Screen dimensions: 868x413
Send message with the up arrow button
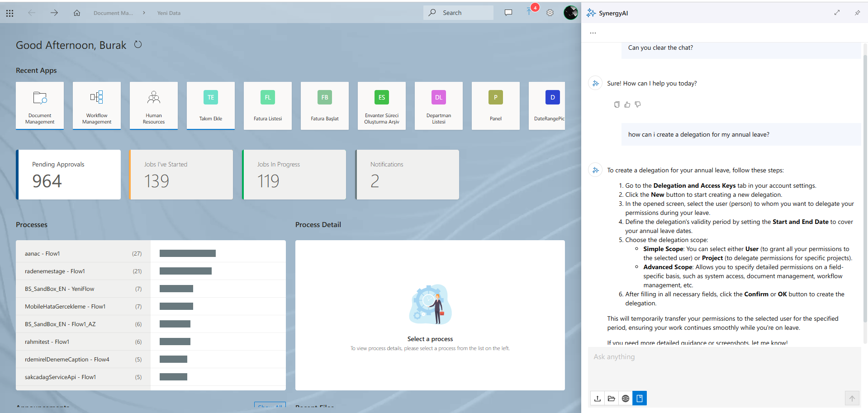pyautogui.click(x=852, y=398)
